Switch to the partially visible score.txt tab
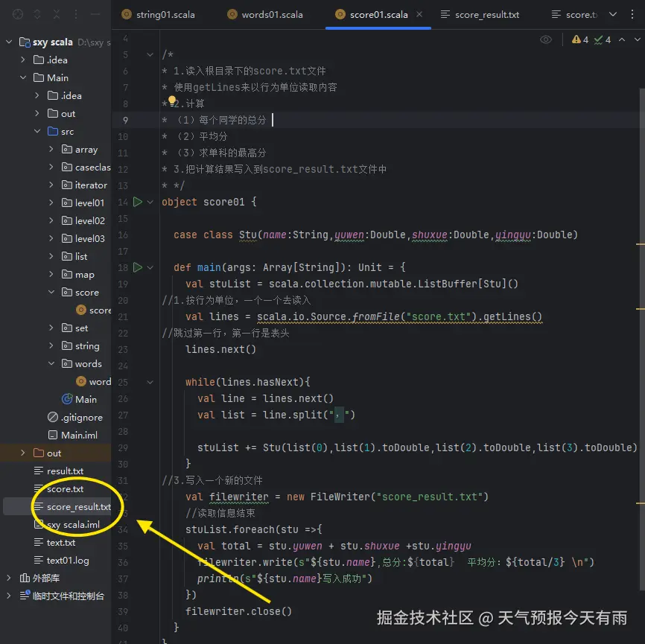 (574, 14)
